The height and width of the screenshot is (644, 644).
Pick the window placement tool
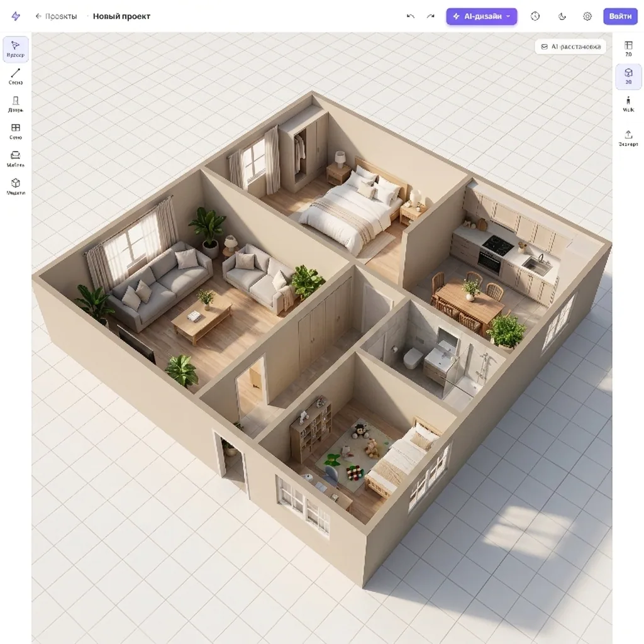16,132
